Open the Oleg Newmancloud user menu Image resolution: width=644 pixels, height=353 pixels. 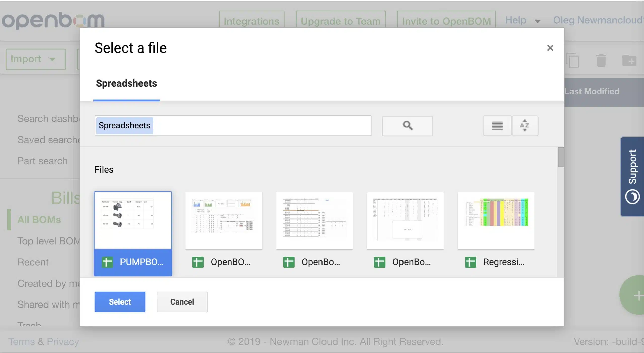[x=598, y=20]
